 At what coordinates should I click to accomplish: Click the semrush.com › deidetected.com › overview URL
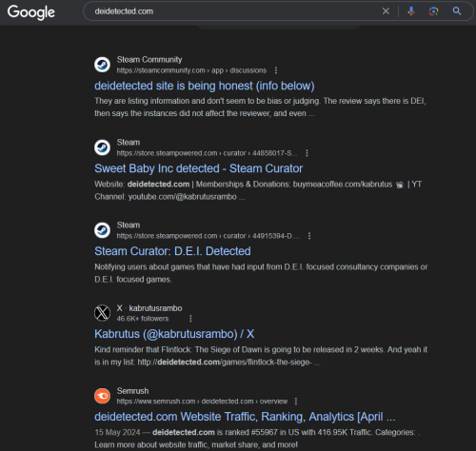tap(202, 402)
